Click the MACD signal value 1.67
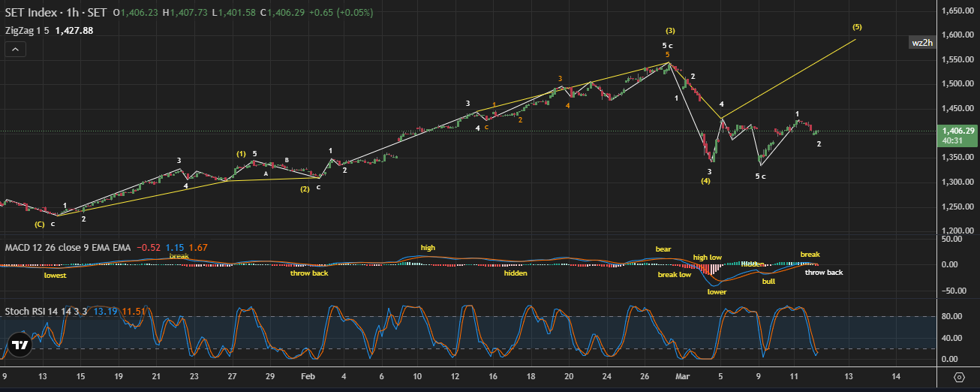The image size is (980, 392). coord(199,247)
